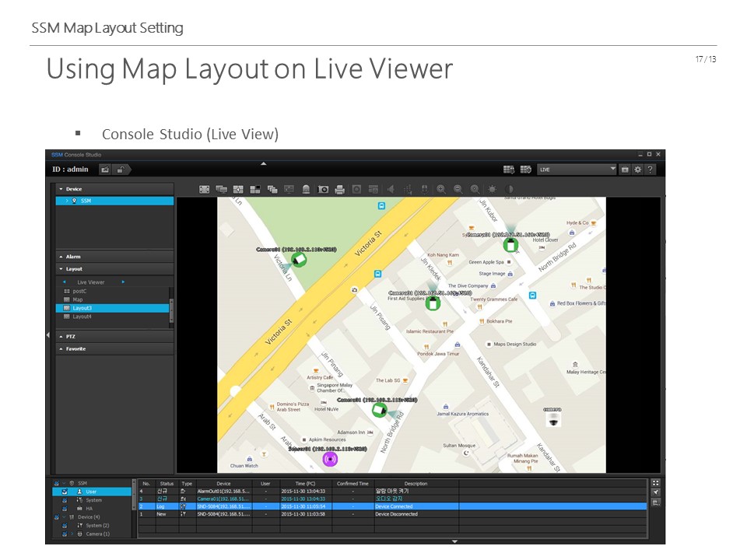Click the toolbox icon next to LIVE dropdown
This screenshot has height=560, width=747.
(625, 170)
